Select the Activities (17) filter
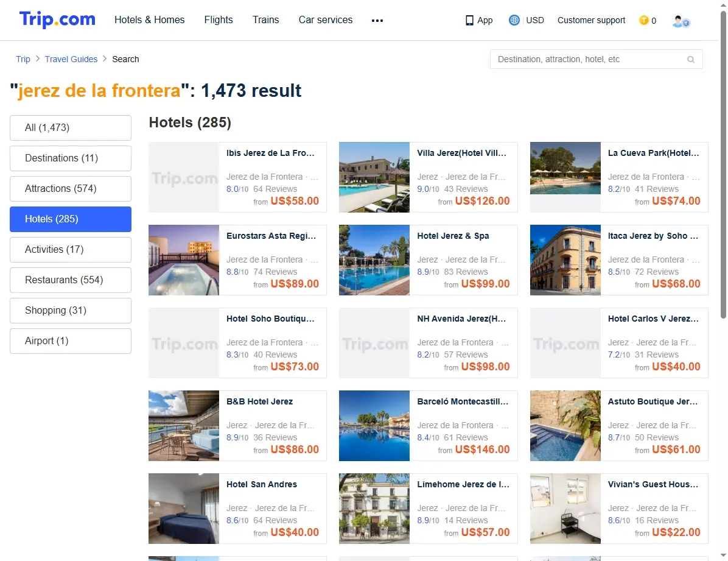Image resolution: width=728 pixels, height=561 pixels. [x=71, y=250]
